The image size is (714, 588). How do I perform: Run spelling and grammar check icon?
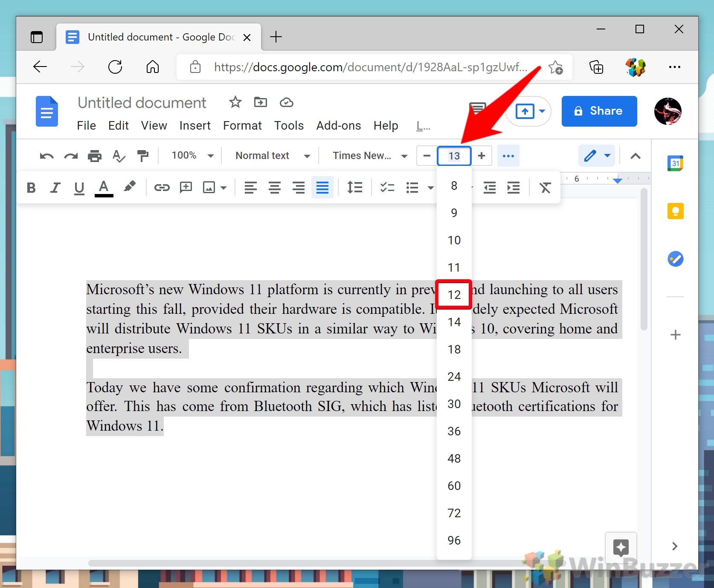pos(119,156)
